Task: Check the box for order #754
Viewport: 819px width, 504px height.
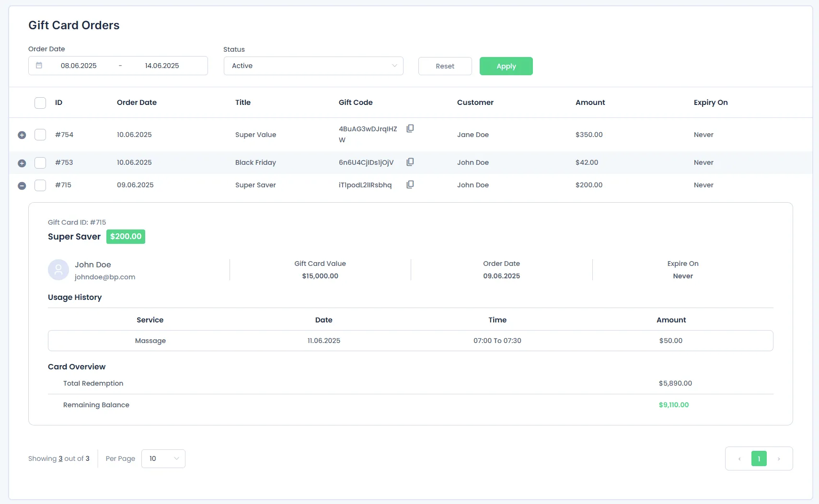Action: pyautogui.click(x=40, y=135)
